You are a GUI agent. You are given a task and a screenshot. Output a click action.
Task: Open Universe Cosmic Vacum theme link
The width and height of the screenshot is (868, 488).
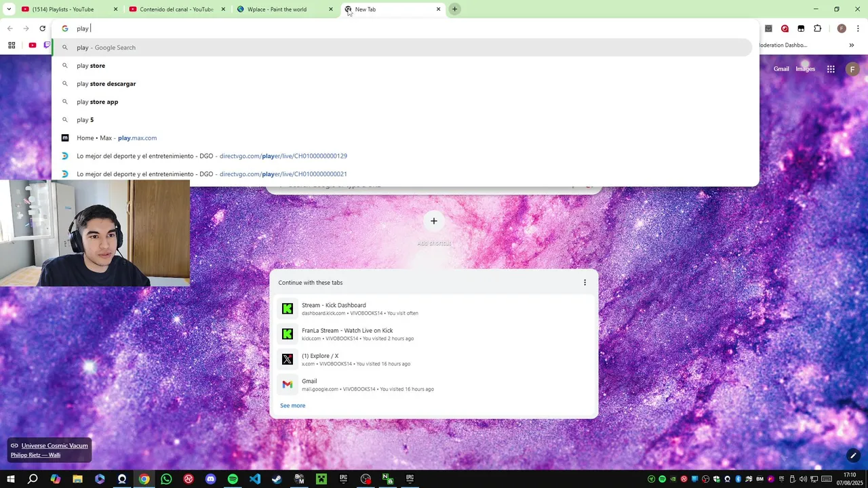54,445
